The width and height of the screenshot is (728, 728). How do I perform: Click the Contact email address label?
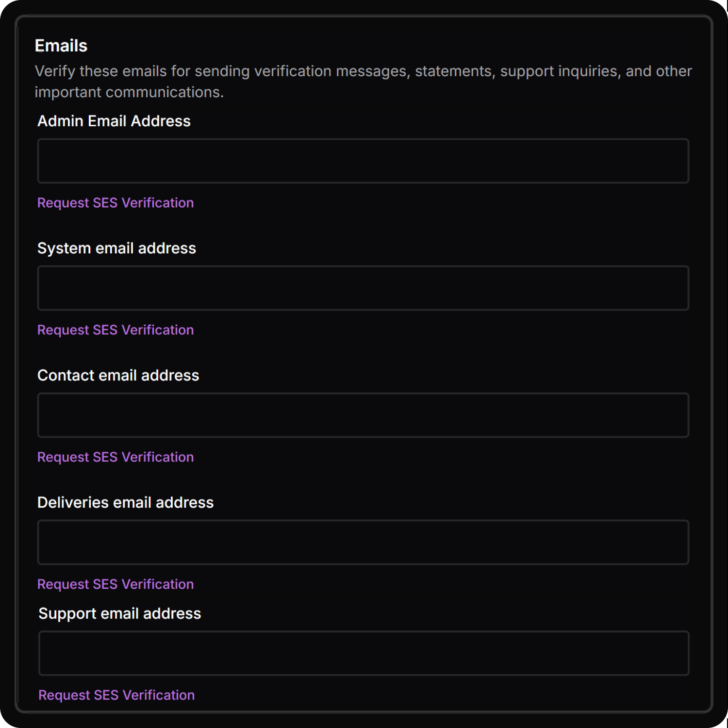coord(118,375)
